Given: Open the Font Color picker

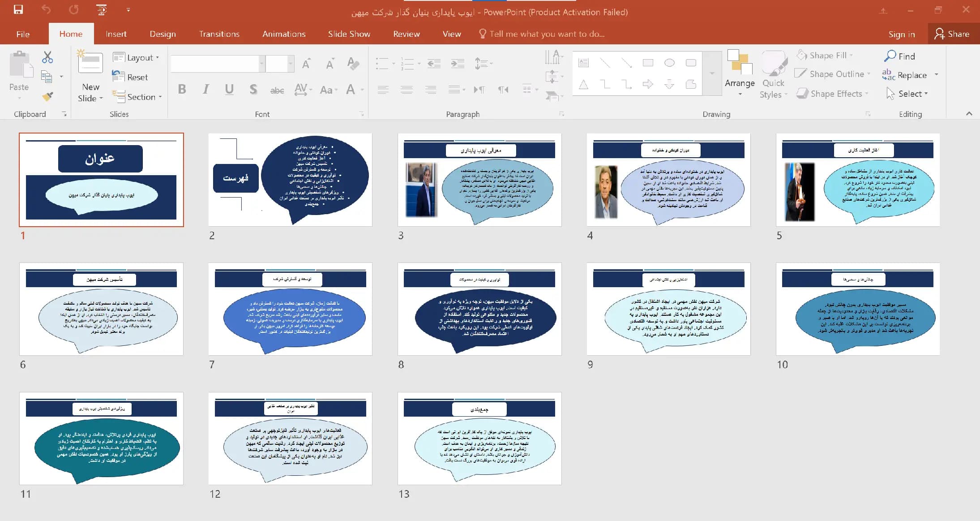Looking at the screenshot, I should click(x=351, y=90).
